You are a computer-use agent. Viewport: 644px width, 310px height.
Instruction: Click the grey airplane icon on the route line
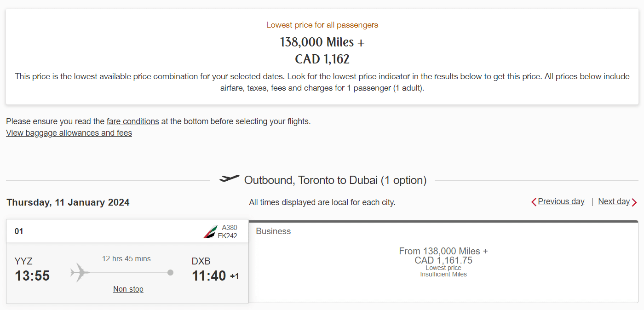79,272
